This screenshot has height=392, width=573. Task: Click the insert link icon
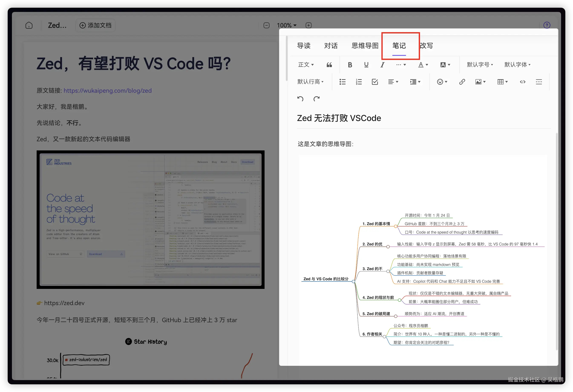[462, 82]
